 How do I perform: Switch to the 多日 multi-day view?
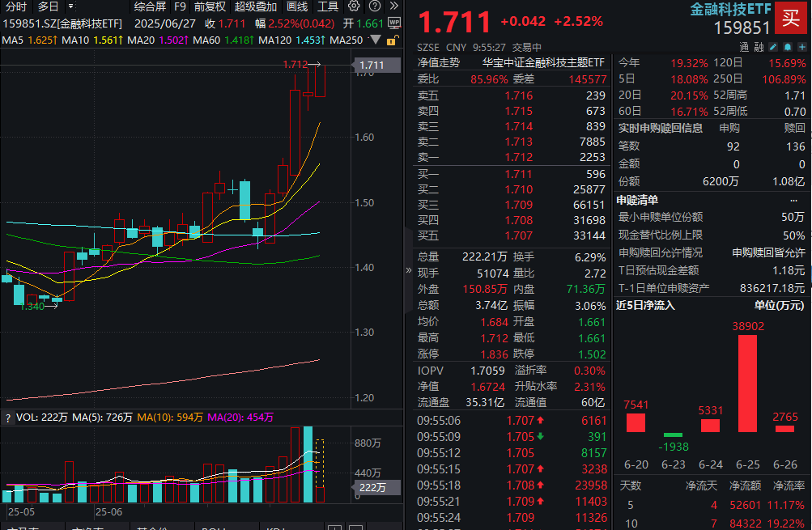tap(48, 6)
